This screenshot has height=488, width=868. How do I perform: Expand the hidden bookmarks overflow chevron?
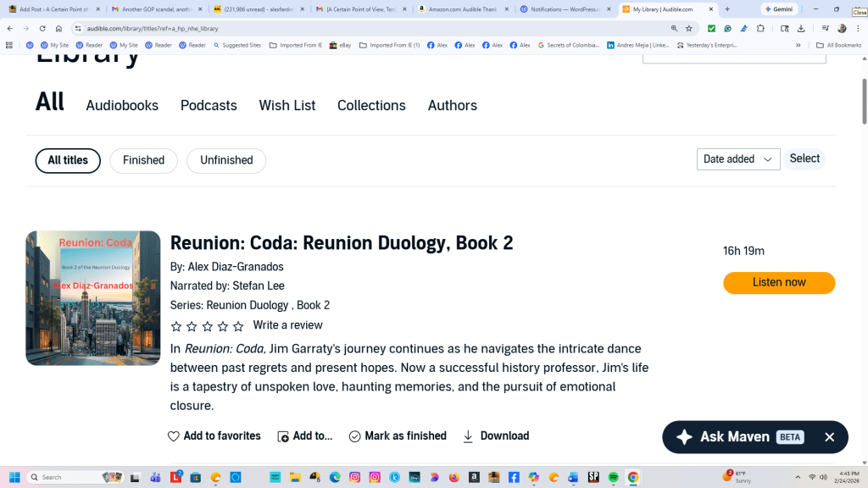(x=798, y=45)
